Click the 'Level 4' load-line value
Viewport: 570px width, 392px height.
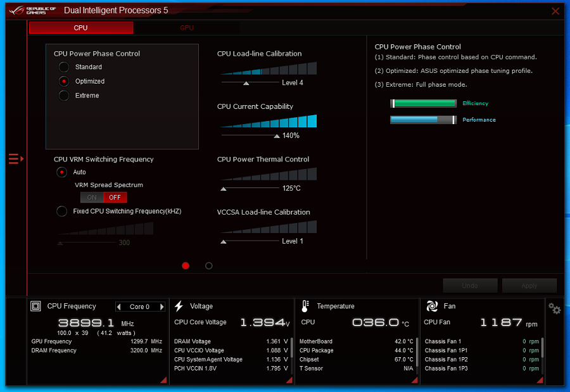coord(292,82)
